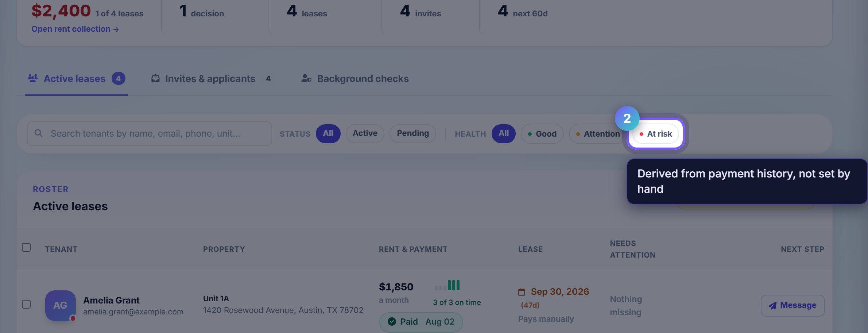Click the 4 leases stat
This screenshot has height=333, width=868.
coord(307,12)
